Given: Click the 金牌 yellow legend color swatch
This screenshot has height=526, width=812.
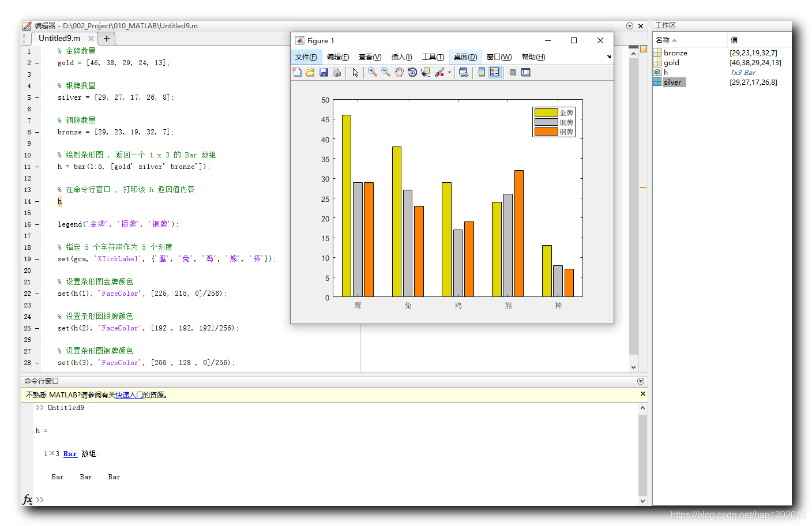Looking at the screenshot, I should click(546, 112).
